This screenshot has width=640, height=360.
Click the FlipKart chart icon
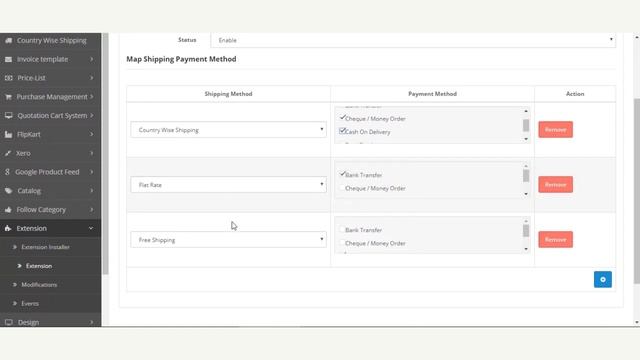click(9, 134)
